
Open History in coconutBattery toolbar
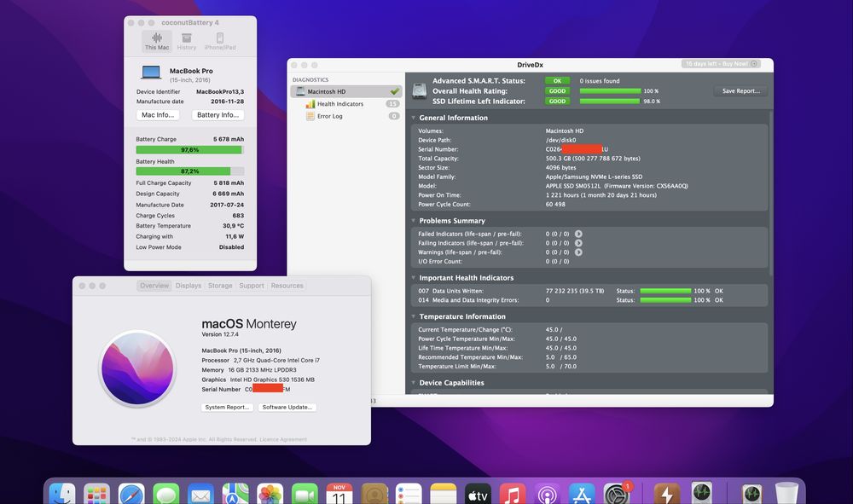187,41
